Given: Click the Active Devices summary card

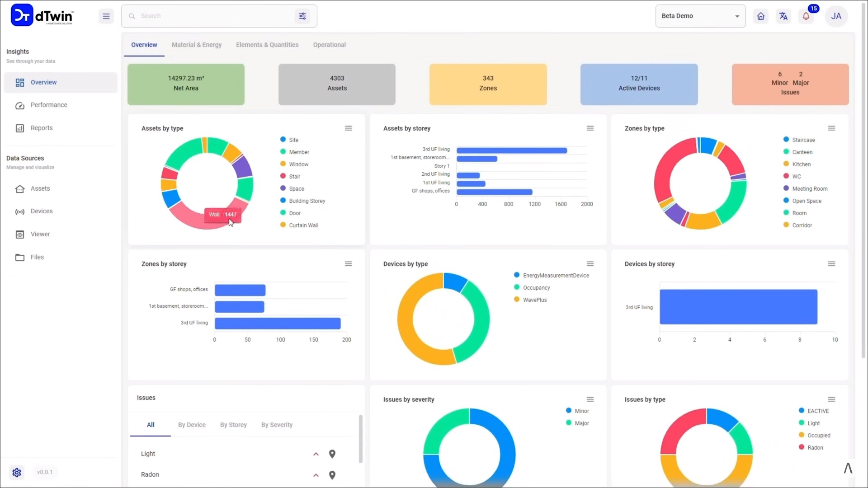Looking at the screenshot, I should 639,84.
